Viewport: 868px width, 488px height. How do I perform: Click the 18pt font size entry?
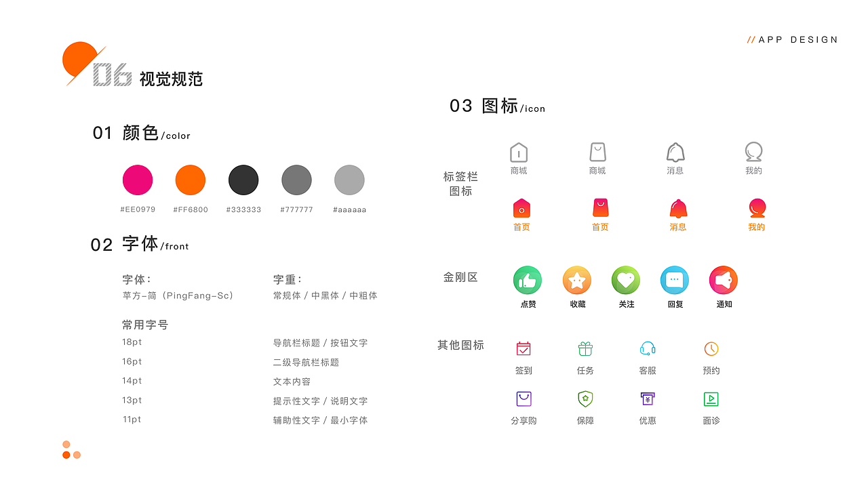(132, 342)
